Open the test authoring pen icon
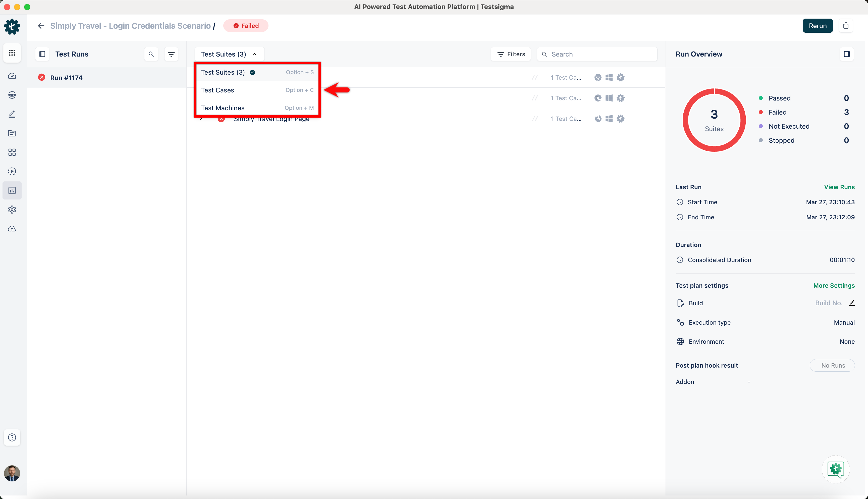 [x=12, y=114]
